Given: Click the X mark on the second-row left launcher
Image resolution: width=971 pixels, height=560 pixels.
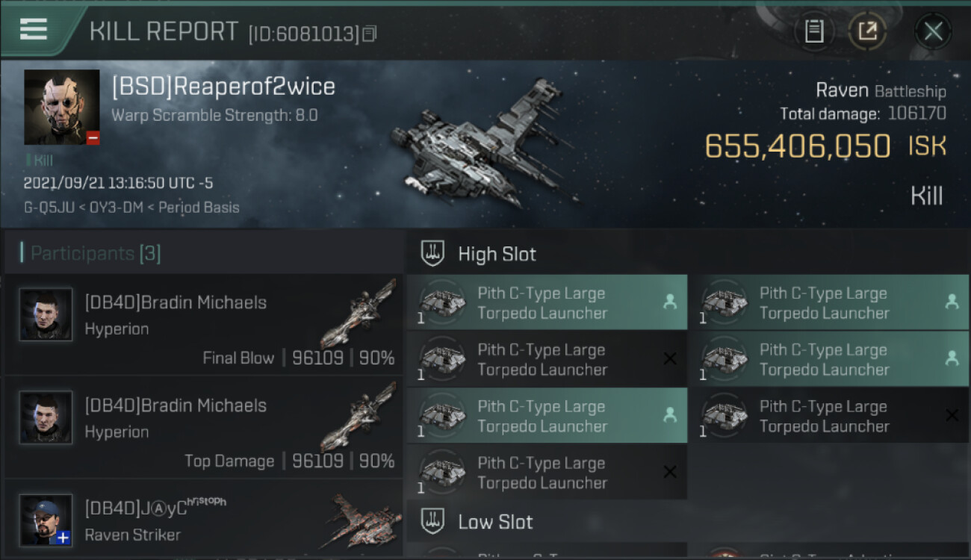Looking at the screenshot, I should point(670,359).
